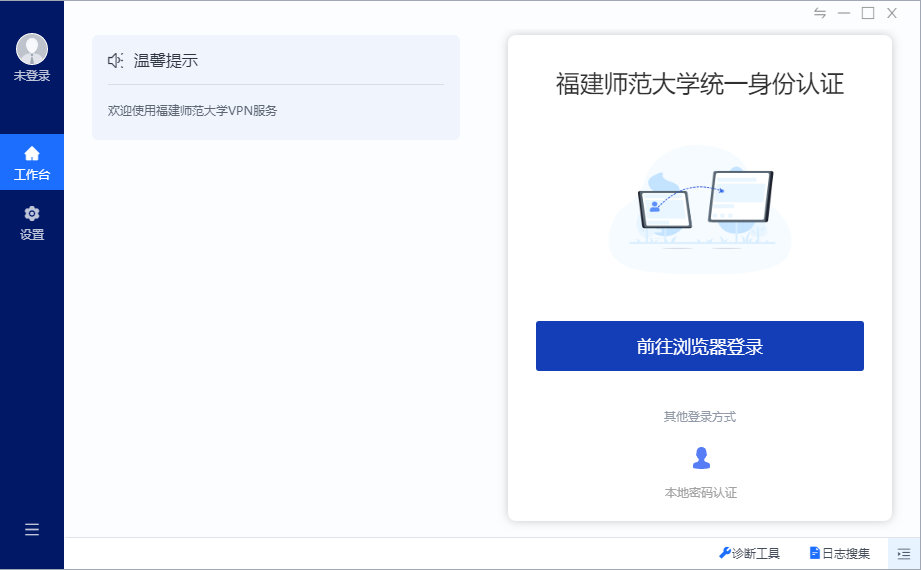
Task: Open 设置 via the gear icon
Action: coord(32,222)
